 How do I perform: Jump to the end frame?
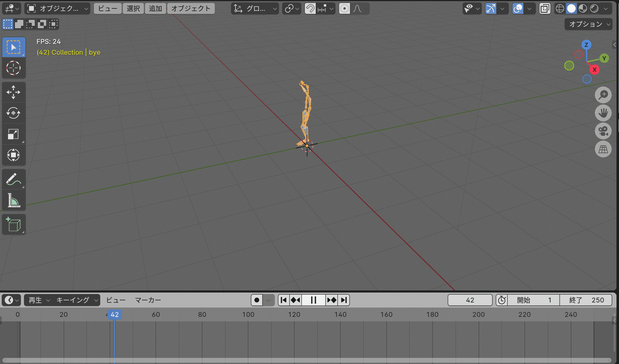pyautogui.click(x=344, y=300)
